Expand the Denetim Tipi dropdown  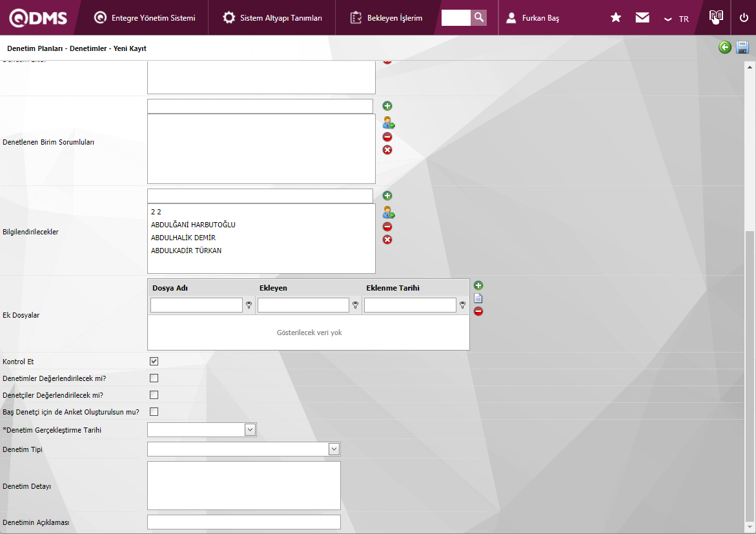[x=334, y=449]
